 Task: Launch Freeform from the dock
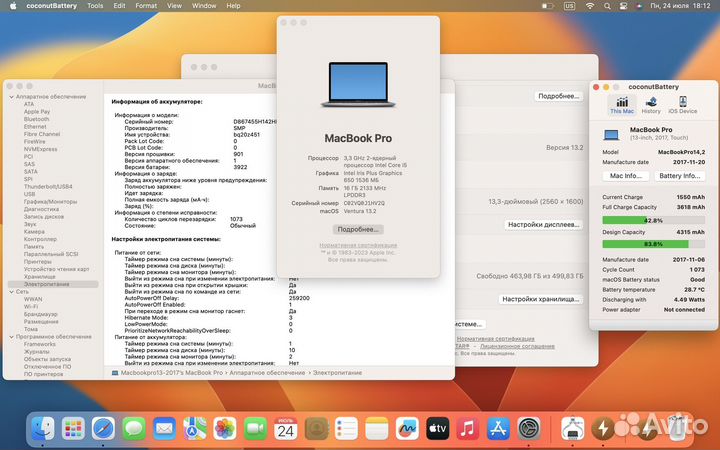[x=407, y=429]
